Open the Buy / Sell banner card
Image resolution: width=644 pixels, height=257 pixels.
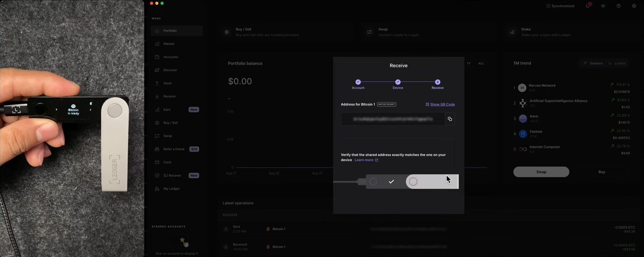click(286, 32)
